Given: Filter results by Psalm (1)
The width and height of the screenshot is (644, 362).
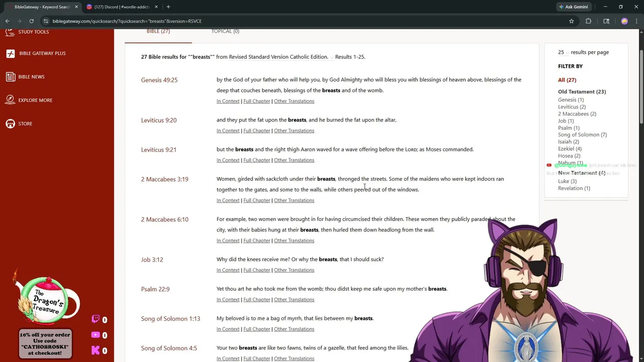Looking at the screenshot, I should point(569,128).
